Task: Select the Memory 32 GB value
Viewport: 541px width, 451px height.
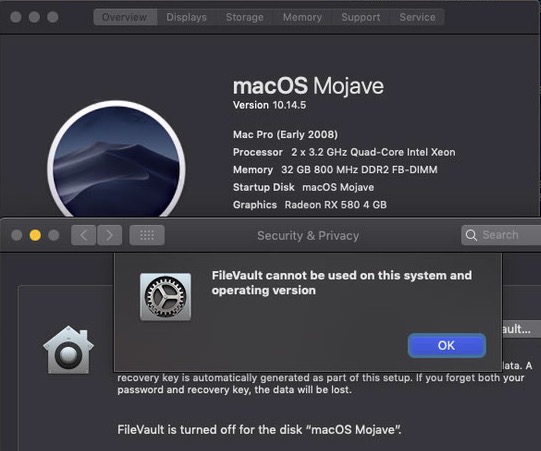Action: (359, 170)
